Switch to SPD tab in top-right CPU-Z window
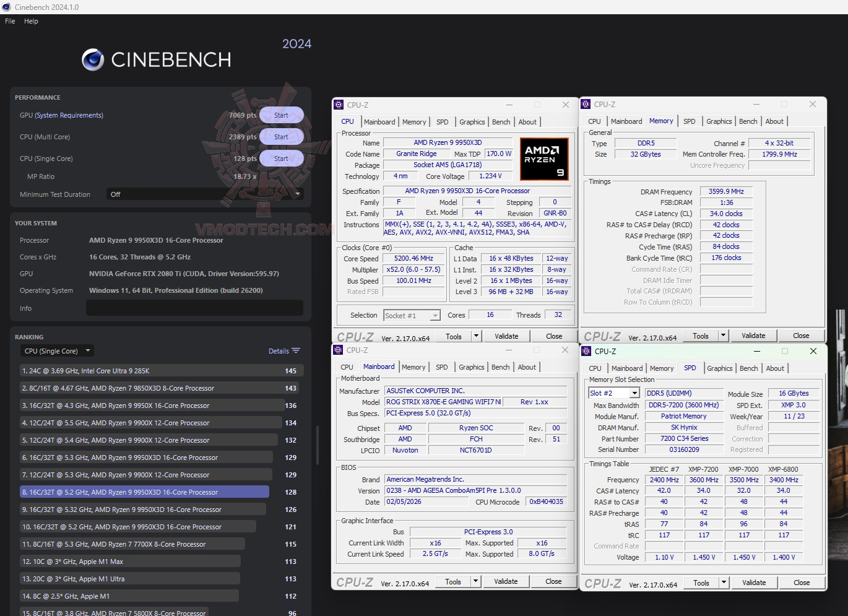 690,121
